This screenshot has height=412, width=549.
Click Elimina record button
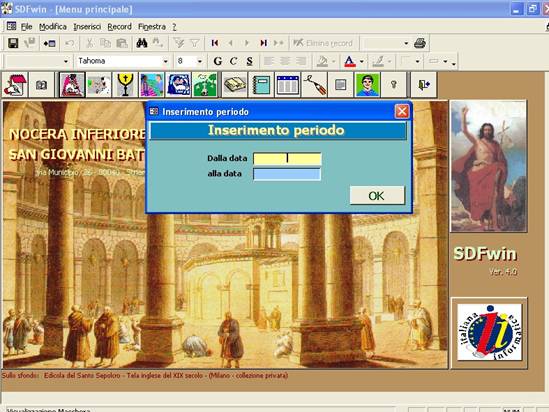323,43
